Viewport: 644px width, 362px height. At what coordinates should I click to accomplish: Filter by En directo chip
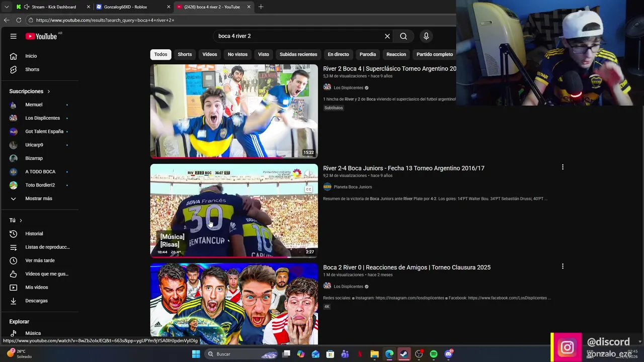click(x=338, y=54)
